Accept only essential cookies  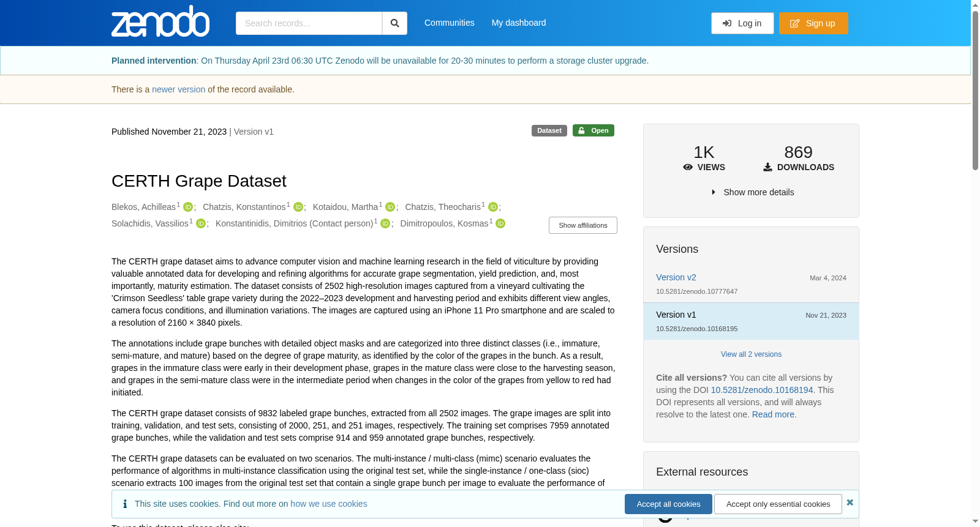(x=778, y=504)
